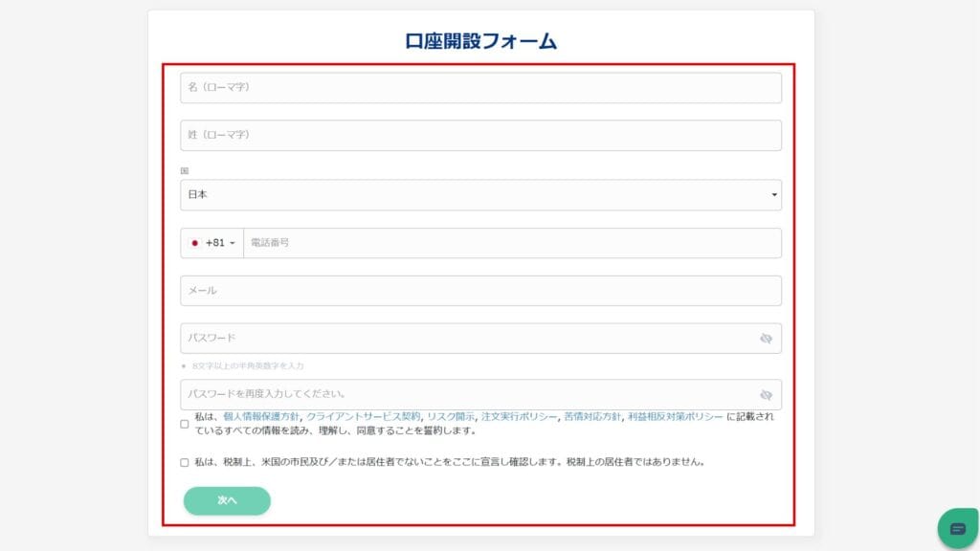The width and height of the screenshot is (980, 551).
Task: Click the 電話番号 phone number field
Action: (512, 243)
